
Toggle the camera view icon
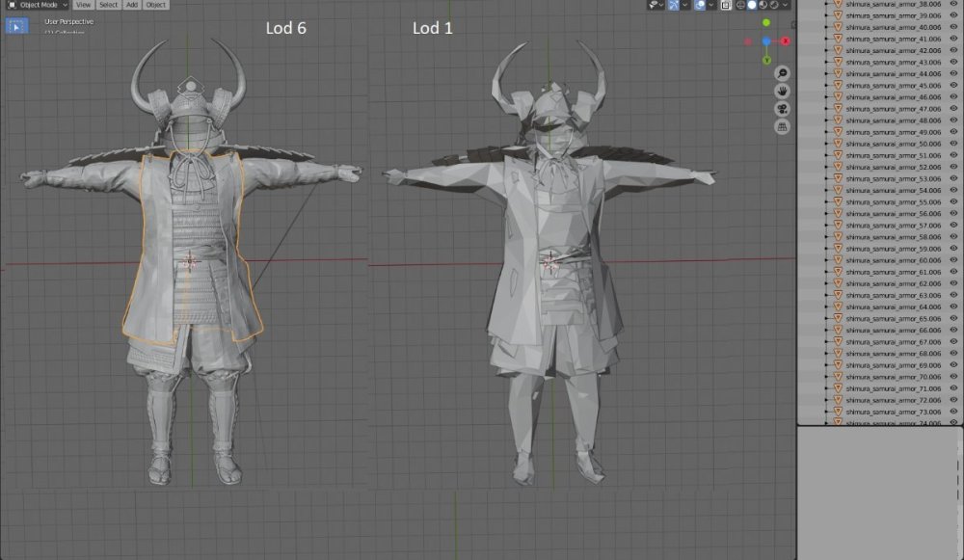783,109
